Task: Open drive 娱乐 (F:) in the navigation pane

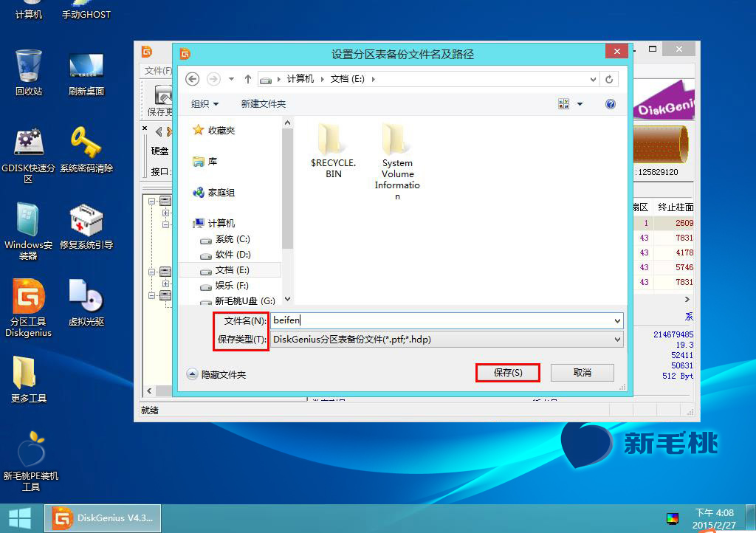Action: [x=224, y=285]
